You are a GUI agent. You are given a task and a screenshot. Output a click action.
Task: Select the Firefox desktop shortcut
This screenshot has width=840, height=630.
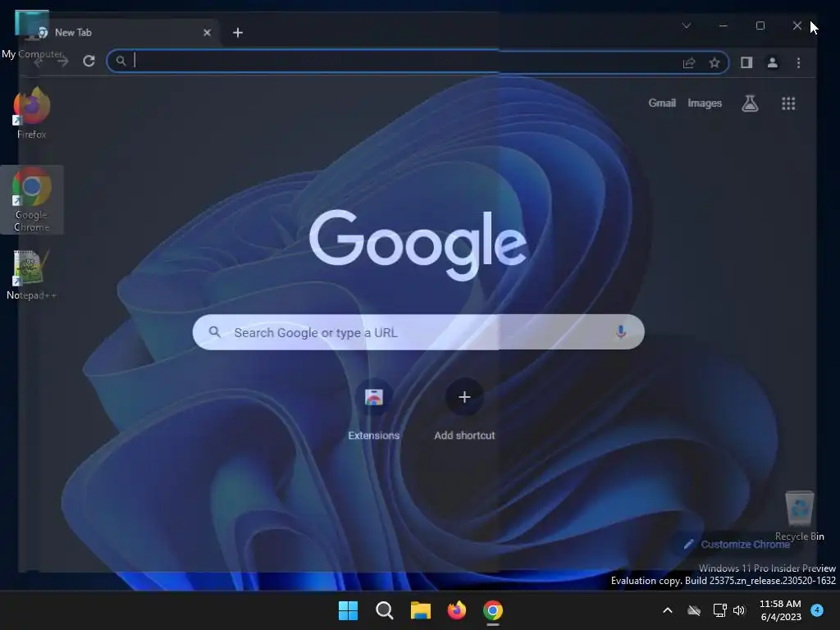pyautogui.click(x=32, y=113)
